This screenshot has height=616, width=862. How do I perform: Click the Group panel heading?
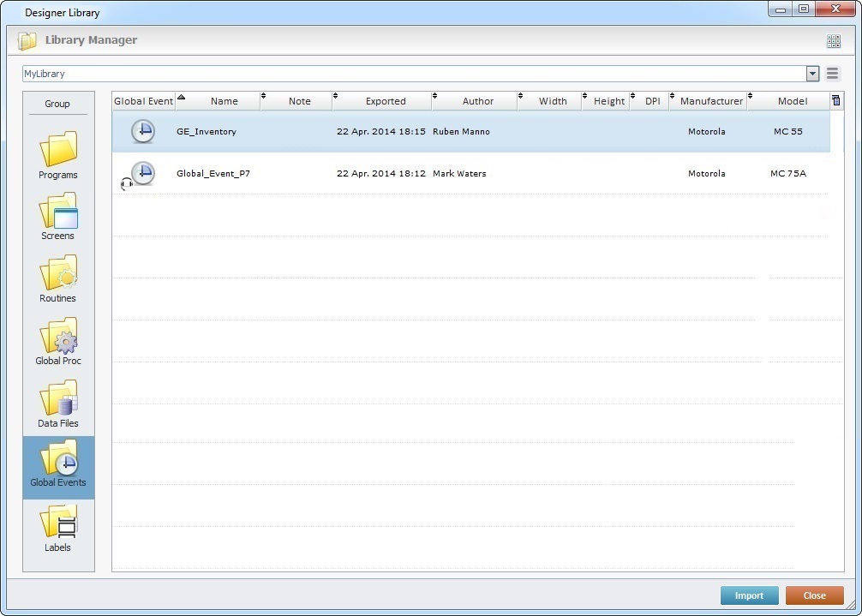coord(57,104)
